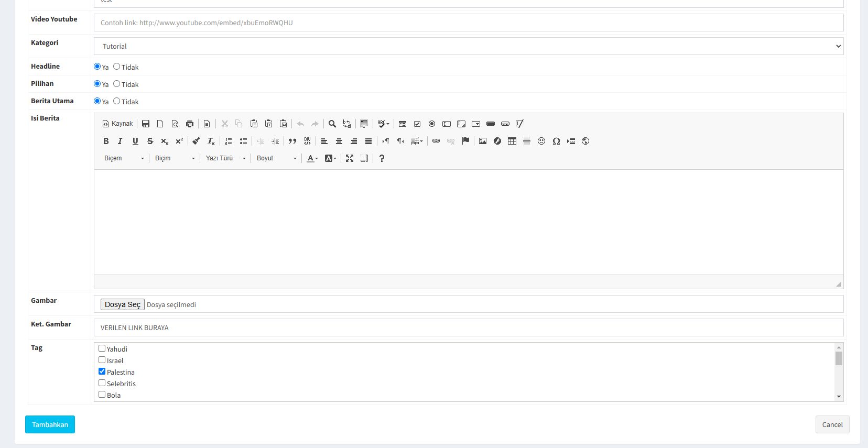This screenshot has height=448, width=868.
Task: Open the Kategori dropdown
Action: click(x=469, y=46)
